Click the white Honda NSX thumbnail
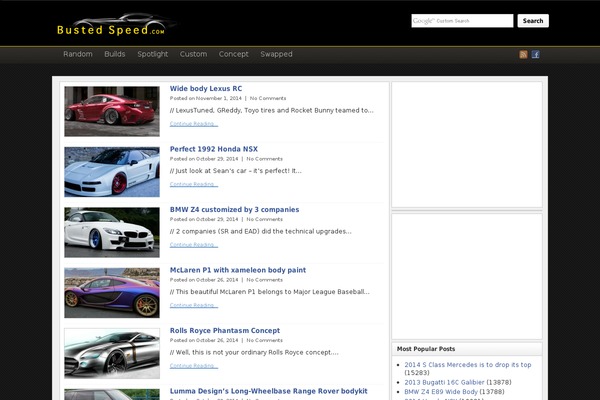This screenshot has width=600, height=400. pyautogui.click(x=112, y=172)
